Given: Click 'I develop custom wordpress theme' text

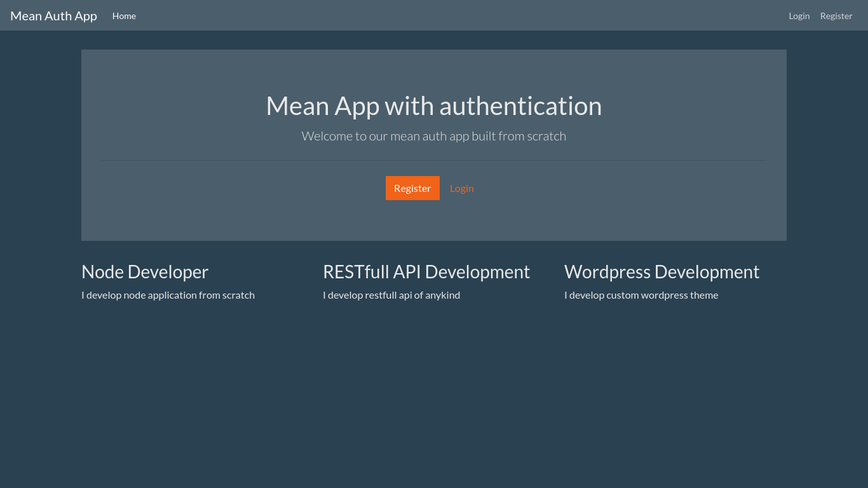Looking at the screenshot, I should 641,295.
